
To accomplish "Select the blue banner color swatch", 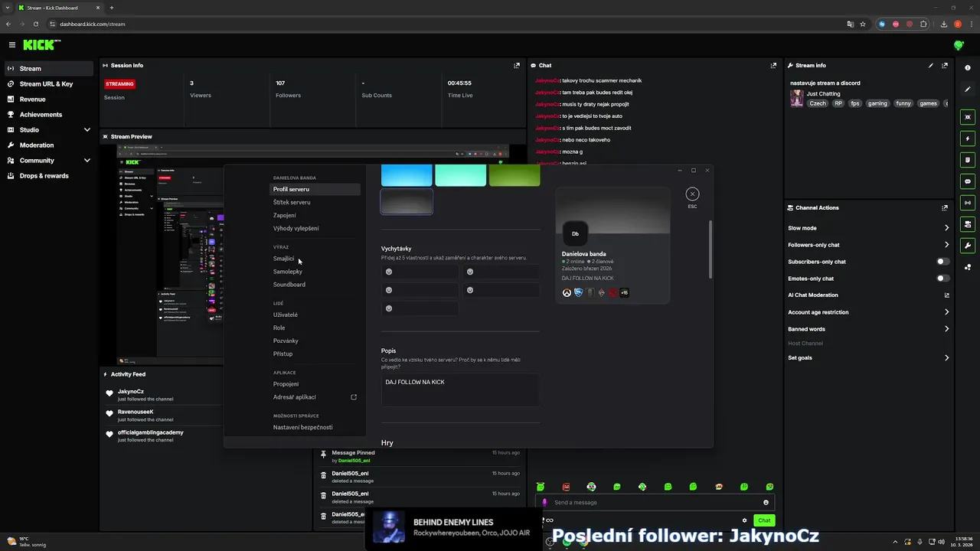I will [407, 175].
